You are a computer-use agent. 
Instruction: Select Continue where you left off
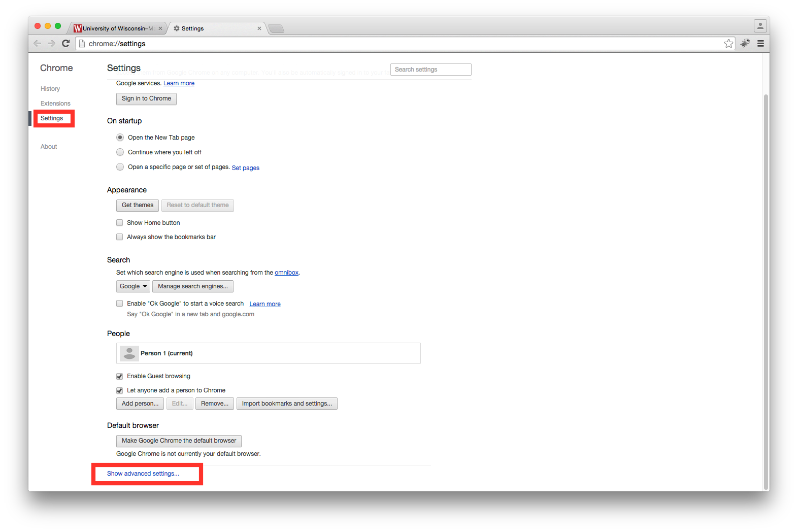(120, 152)
